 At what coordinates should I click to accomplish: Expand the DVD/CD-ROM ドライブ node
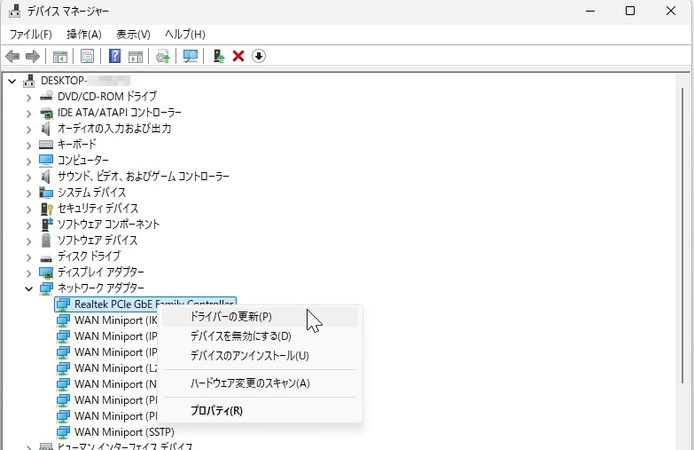click(29, 97)
